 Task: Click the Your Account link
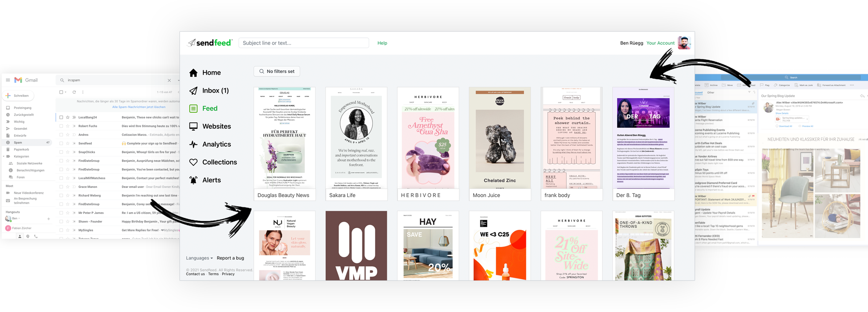pyautogui.click(x=660, y=43)
